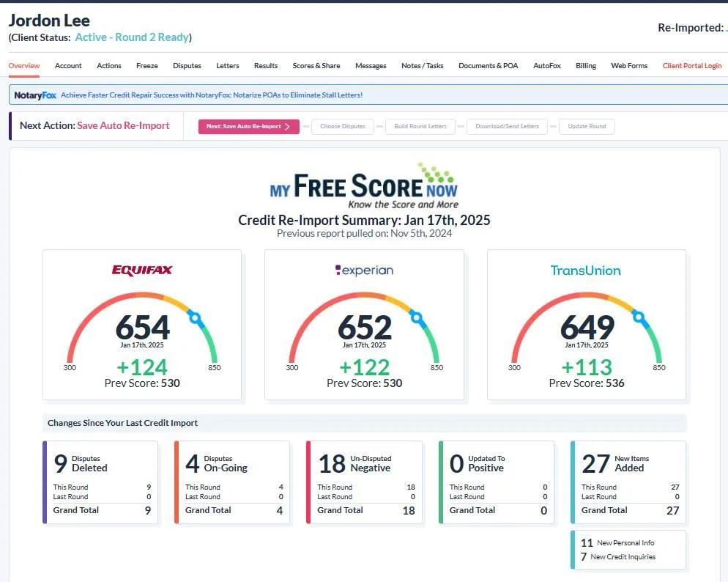Click the +124 Equifax score change
This screenshot has width=728, height=582.
(142, 367)
